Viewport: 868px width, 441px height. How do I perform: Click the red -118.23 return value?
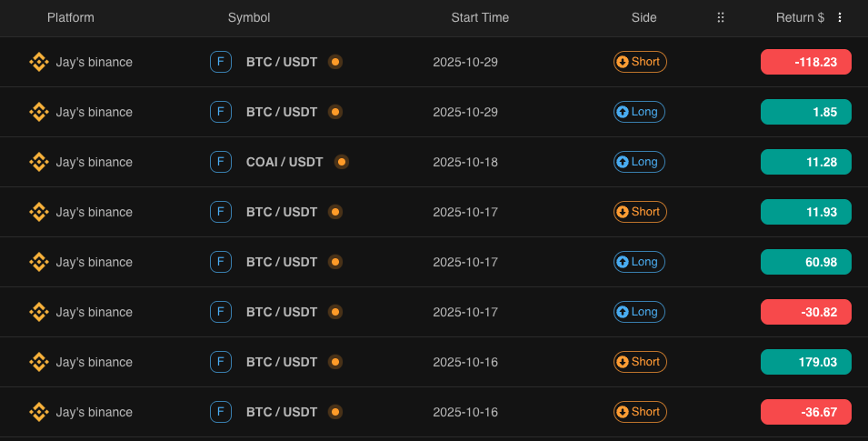pyautogui.click(x=805, y=62)
